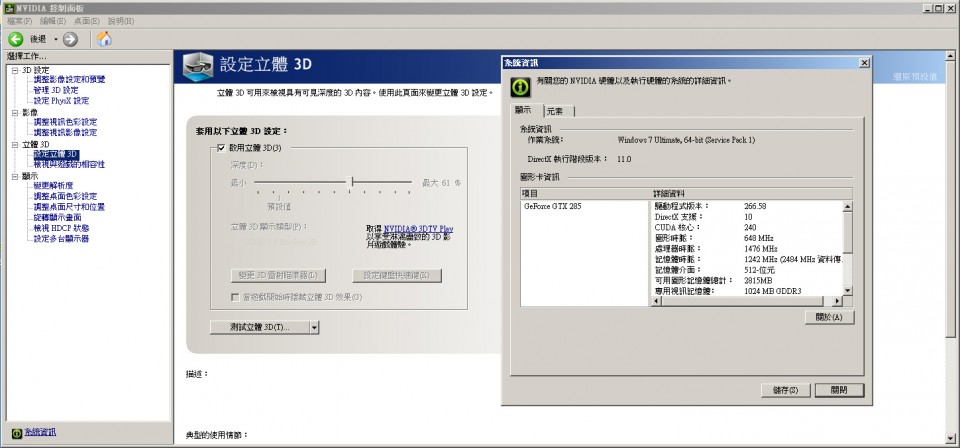Click 設定鍵盤快速鍵 button
This screenshot has height=448, width=960.
click(397, 275)
